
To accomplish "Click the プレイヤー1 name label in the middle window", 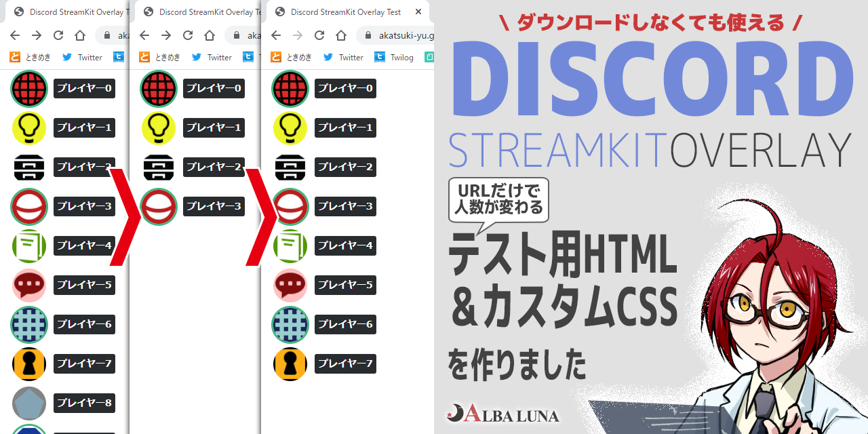I will tap(214, 127).
